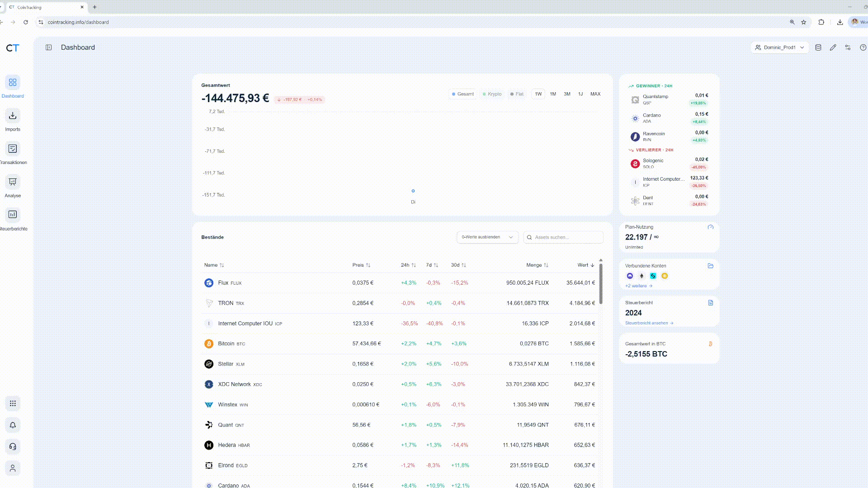Open browser extensions puzzle icon

point(821,22)
